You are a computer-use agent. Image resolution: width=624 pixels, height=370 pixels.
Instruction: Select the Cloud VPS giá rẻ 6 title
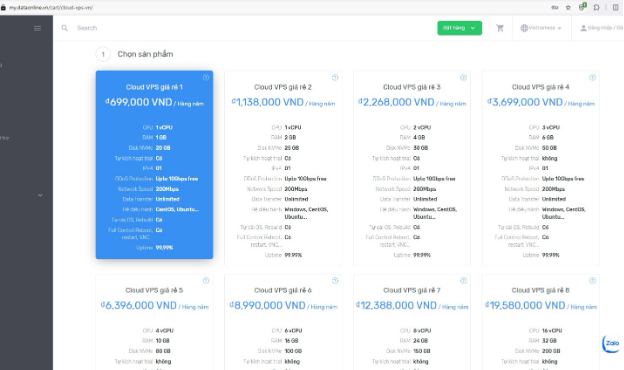pos(283,290)
